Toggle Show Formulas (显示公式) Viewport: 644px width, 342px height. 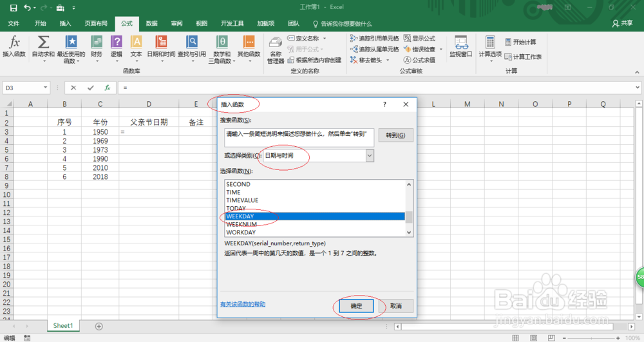[419, 38]
